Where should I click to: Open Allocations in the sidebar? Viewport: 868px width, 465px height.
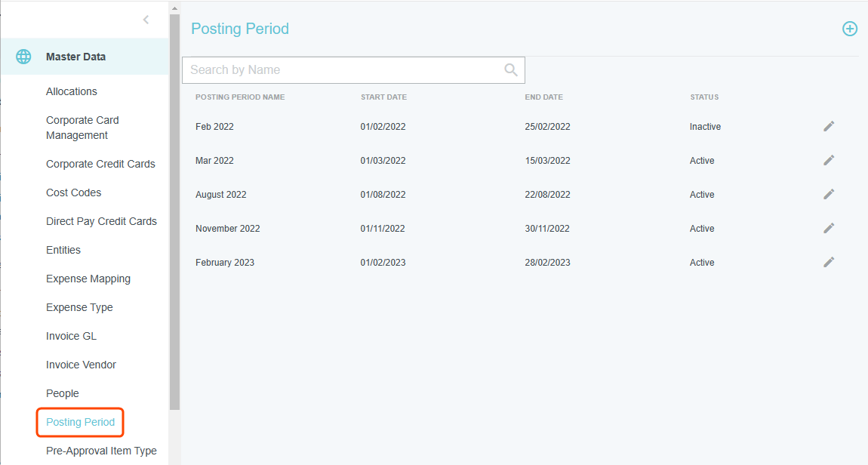point(72,91)
